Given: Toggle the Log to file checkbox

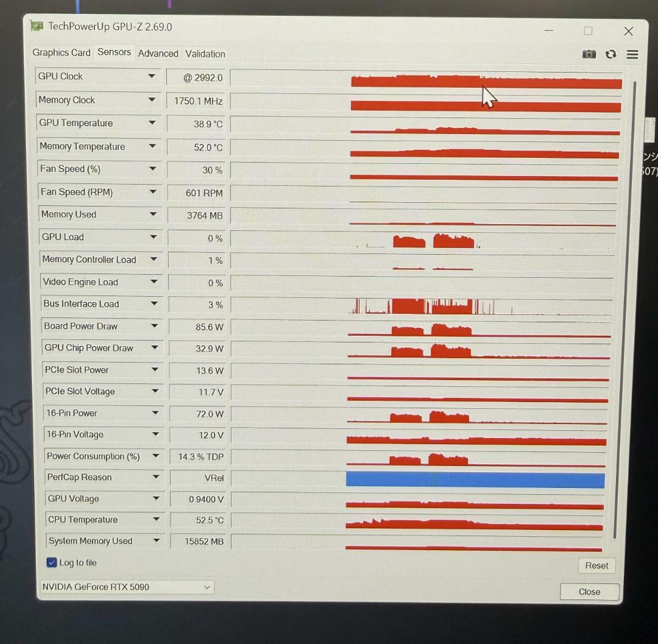Looking at the screenshot, I should pyautogui.click(x=52, y=562).
